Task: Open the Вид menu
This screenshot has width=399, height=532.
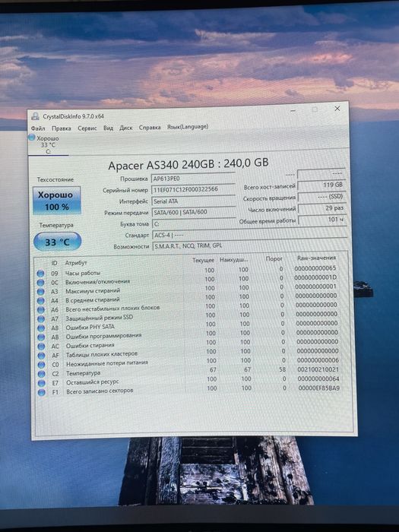Action: pos(108,128)
